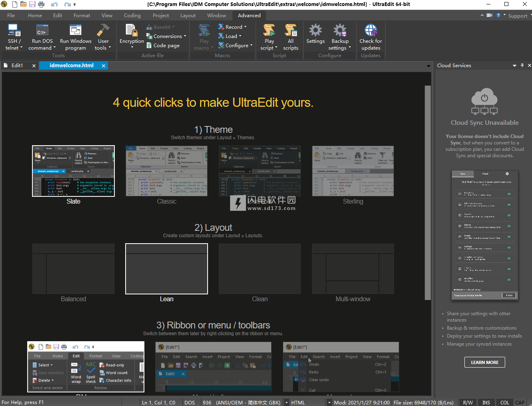The width and height of the screenshot is (532, 406).
Task: Close the Cloud Services panel
Action: (x=529, y=65)
